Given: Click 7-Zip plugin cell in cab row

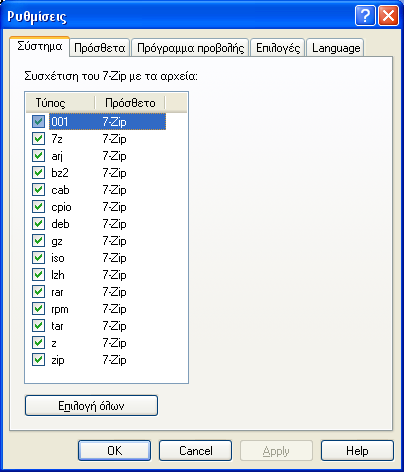Looking at the screenshot, I should point(114,190).
